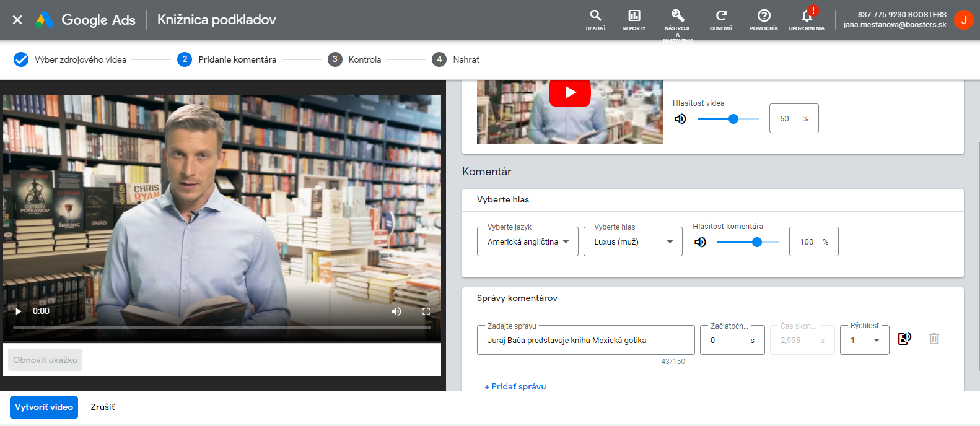Edit the Zadajte správu text field

(x=586, y=340)
